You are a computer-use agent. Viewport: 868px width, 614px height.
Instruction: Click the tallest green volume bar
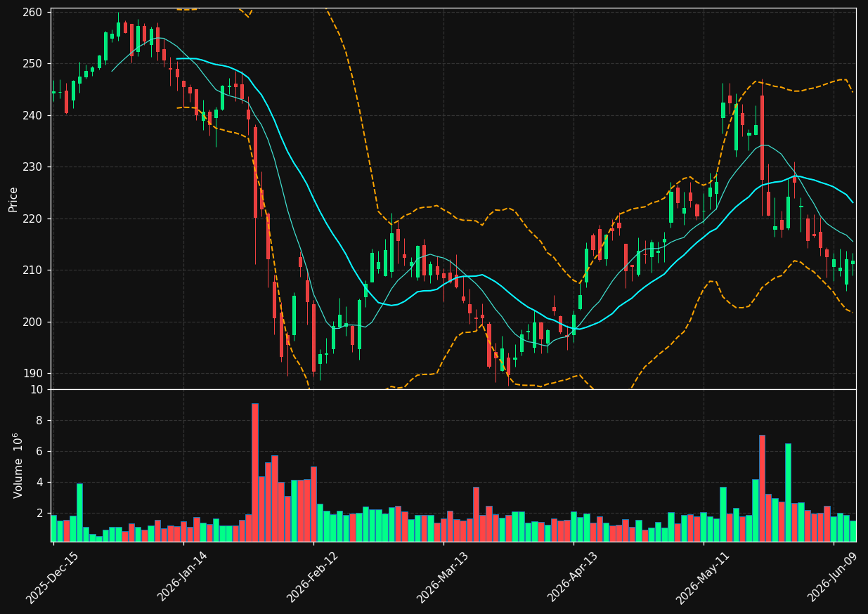click(788, 492)
